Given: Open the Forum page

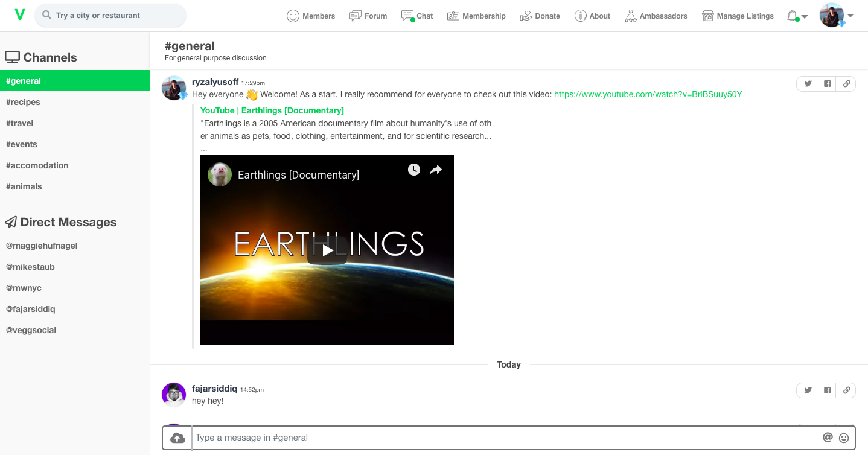Looking at the screenshot, I should point(368,16).
